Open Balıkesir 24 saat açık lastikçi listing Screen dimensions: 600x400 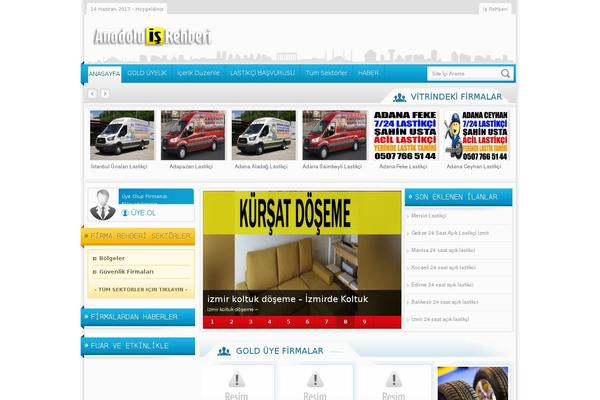(x=445, y=302)
